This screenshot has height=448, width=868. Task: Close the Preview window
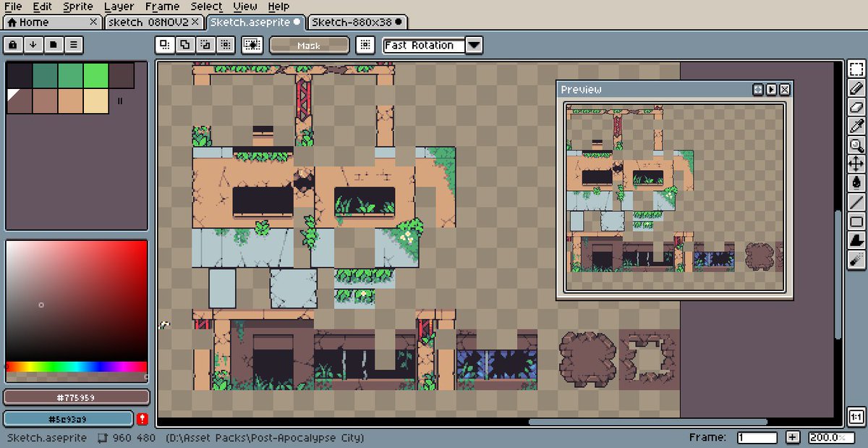tap(784, 90)
